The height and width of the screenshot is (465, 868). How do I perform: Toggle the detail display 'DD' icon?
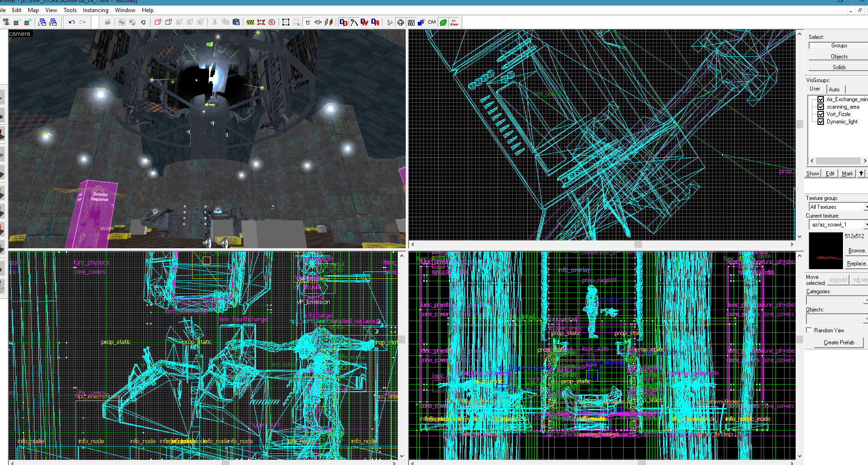(344, 22)
